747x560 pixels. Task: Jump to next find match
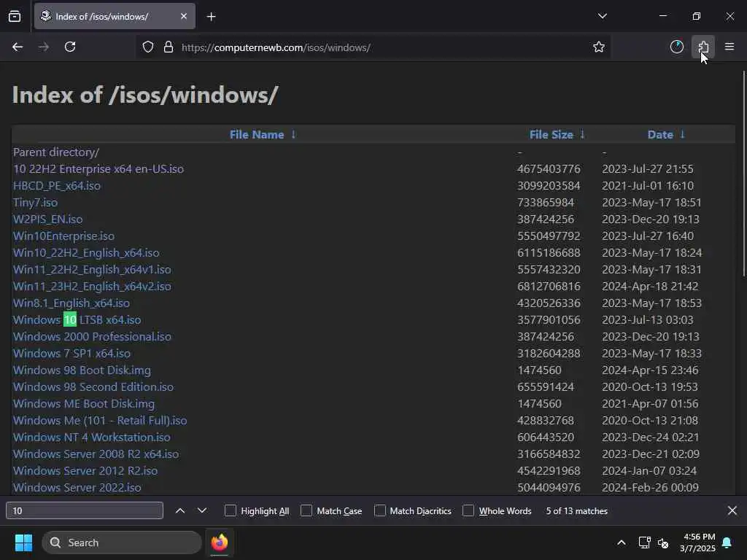[202, 510]
